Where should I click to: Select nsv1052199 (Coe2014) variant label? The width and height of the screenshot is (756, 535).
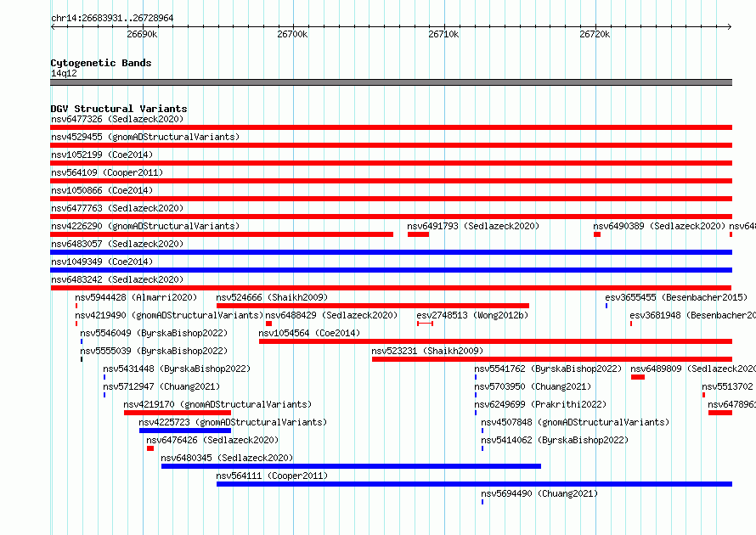point(102,155)
